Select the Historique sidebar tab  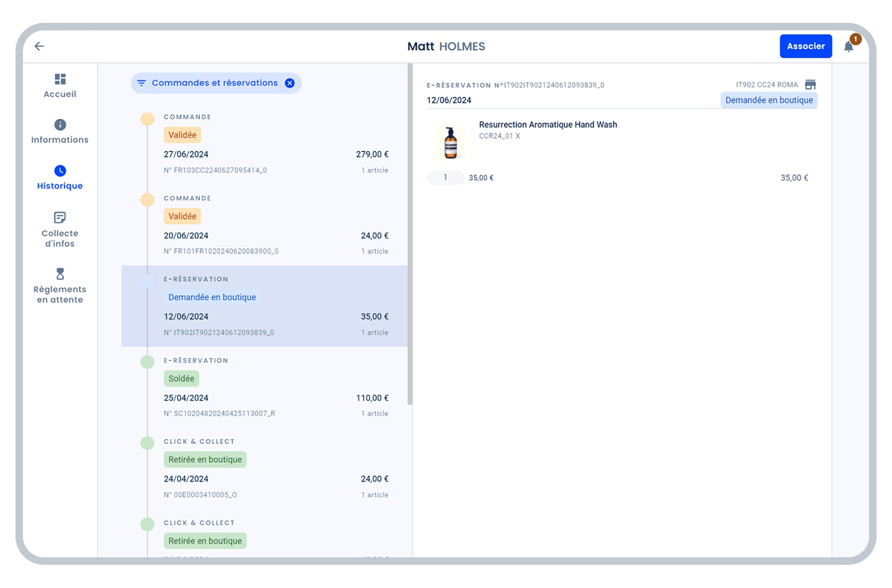tap(60, 178)
